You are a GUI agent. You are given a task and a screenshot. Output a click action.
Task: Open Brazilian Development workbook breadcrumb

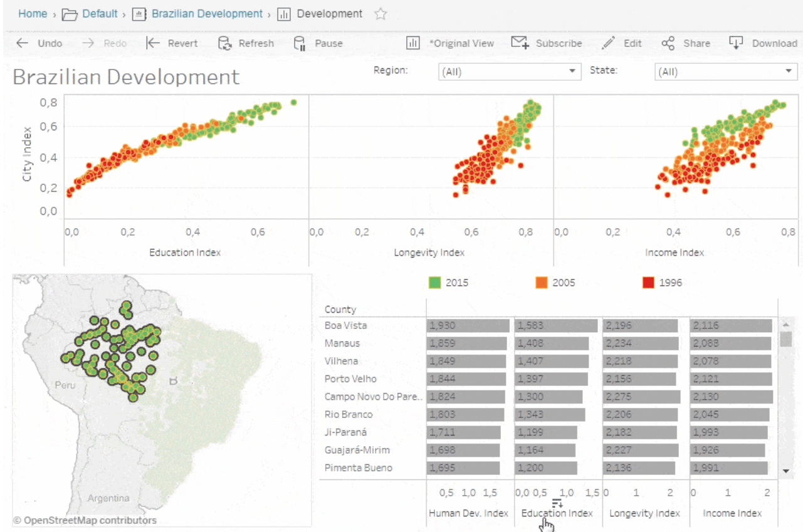[x=207, y=14]
